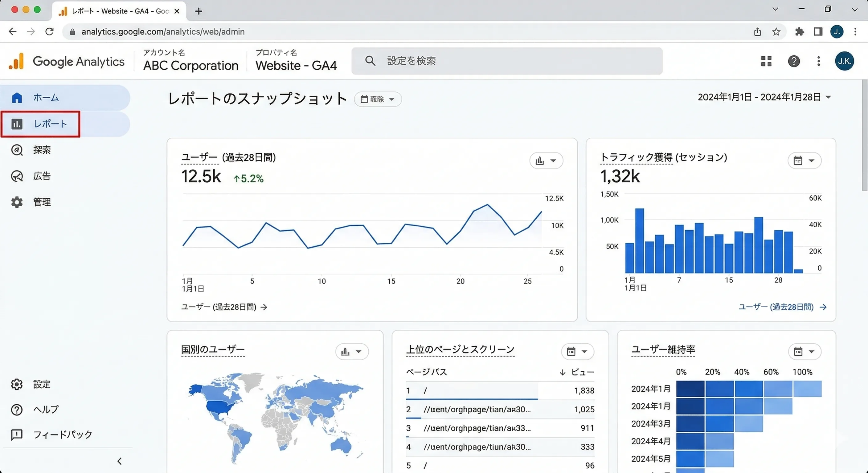The width and height of the screenshot is (868, 473).
Task: Go back with the browser back arrow
Action: tap(12, 32)
